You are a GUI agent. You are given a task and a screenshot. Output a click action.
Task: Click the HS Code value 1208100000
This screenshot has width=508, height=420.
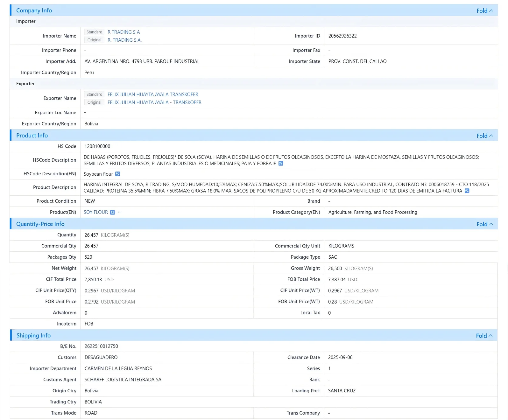97,146
